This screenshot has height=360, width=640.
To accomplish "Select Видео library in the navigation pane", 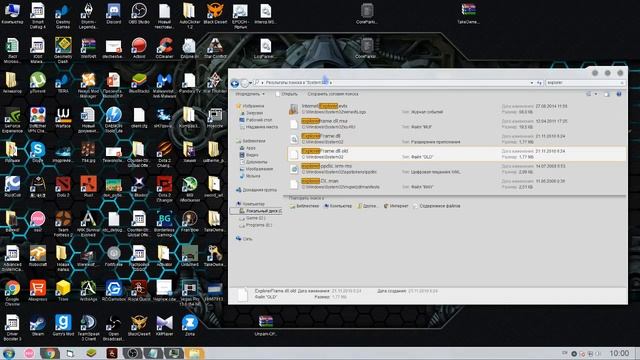I will [x=249, y=155].
